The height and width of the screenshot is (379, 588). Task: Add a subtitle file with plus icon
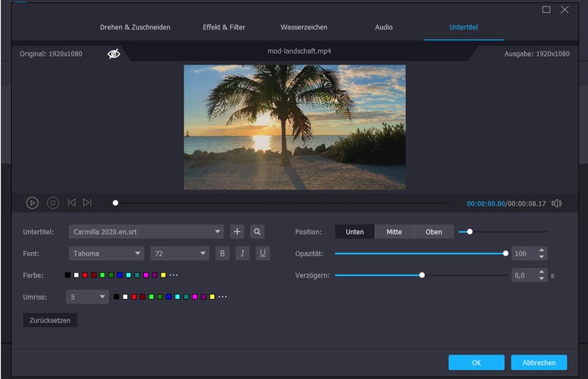237,231
